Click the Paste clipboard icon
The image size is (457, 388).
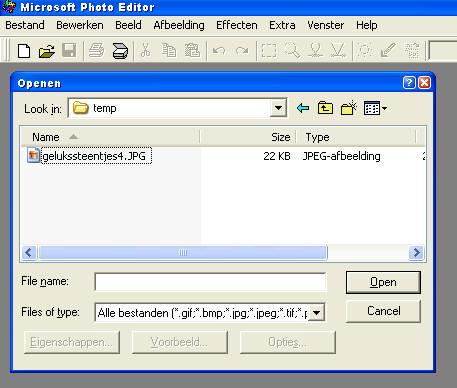[192, 51]
